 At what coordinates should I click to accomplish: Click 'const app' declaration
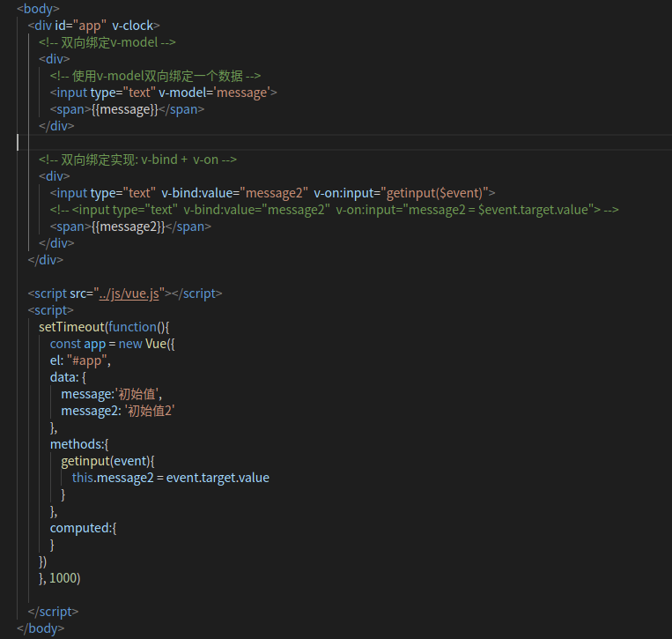[78, 344]
